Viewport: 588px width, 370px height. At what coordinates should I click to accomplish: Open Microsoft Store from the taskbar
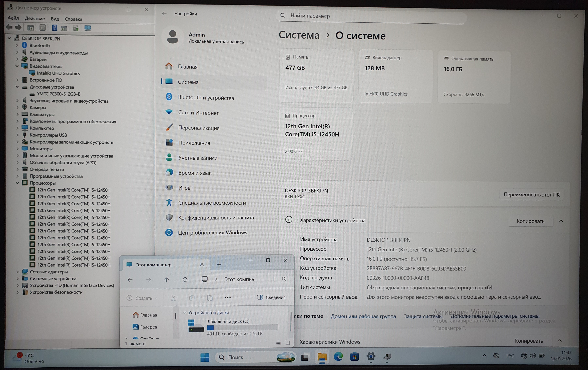354,357
